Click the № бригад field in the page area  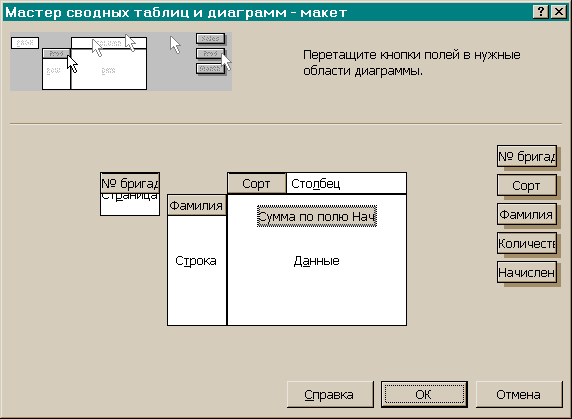(x=130, y=183)
